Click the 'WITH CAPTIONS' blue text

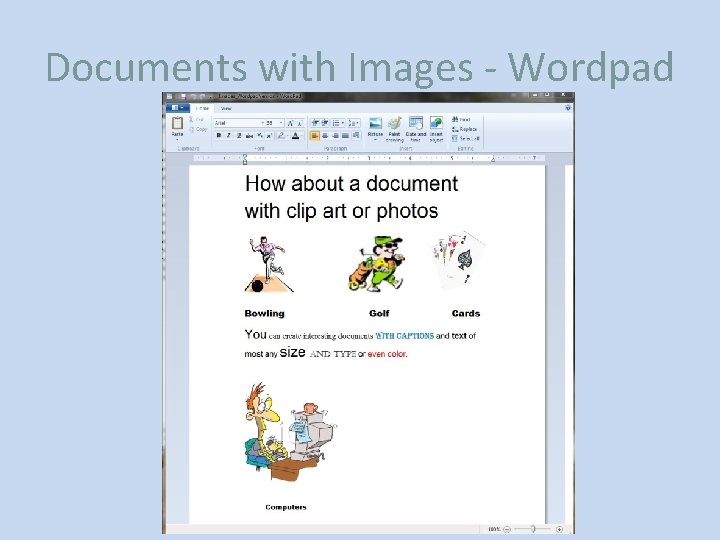point(405,336)
